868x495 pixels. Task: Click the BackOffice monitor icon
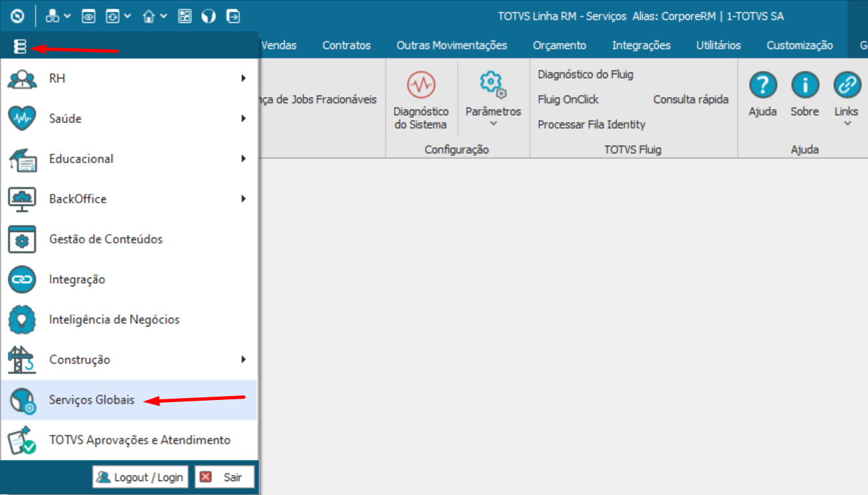(x=22, y=199)
